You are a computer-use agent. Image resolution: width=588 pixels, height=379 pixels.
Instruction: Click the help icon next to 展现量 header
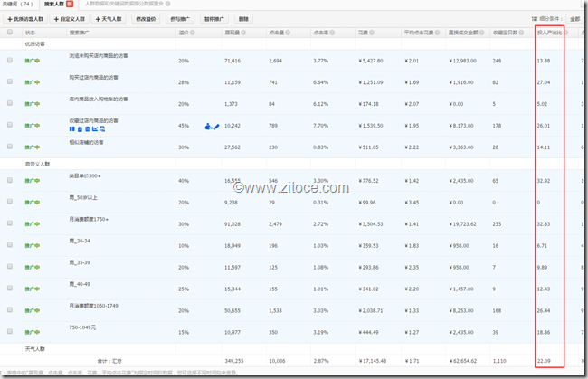tap(244, 32)
